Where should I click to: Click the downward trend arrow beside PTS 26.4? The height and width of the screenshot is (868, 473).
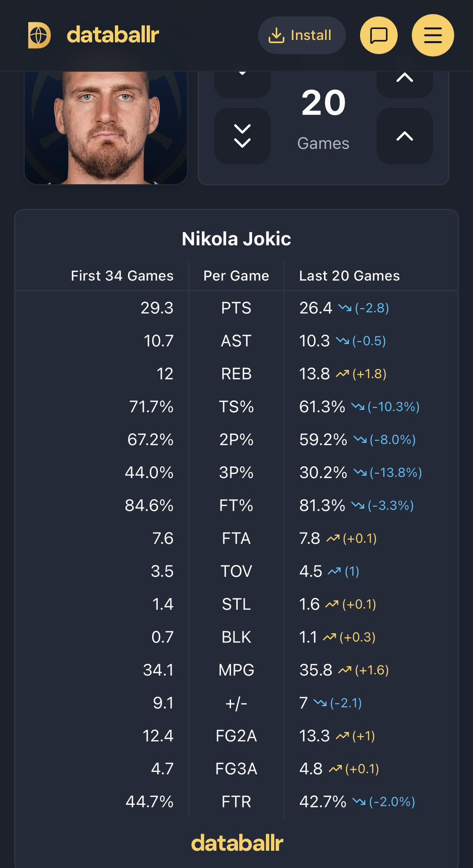point(345,308)
